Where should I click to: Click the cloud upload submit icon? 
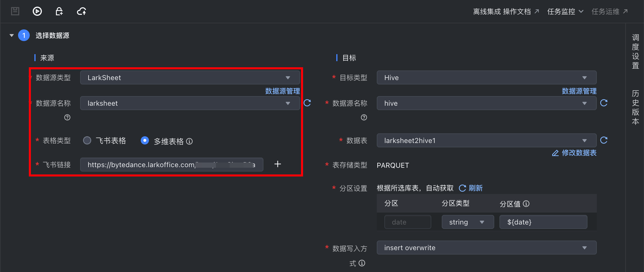tap(82, 11)
